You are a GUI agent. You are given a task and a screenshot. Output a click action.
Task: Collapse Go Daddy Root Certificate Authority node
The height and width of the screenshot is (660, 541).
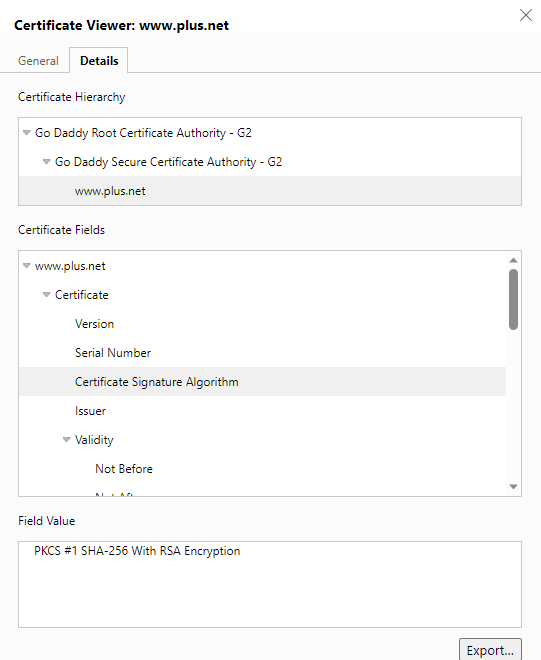pos(27,133)
